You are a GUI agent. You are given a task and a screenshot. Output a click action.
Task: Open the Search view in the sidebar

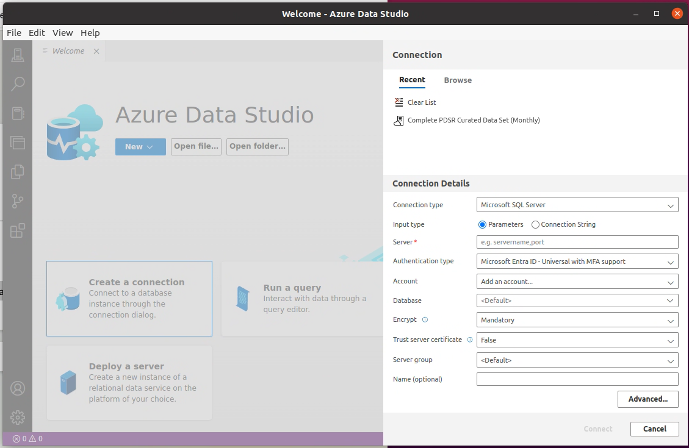pyautogui.click(x=17, y=85)
